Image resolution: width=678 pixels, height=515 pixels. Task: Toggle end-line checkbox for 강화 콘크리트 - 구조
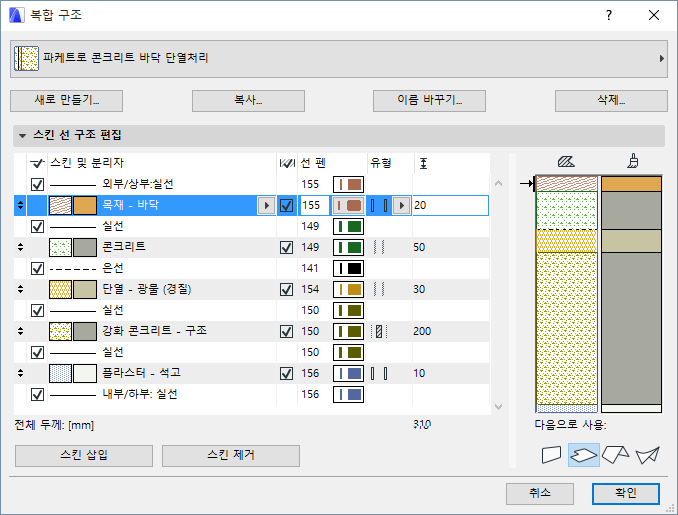click(286, 332)
